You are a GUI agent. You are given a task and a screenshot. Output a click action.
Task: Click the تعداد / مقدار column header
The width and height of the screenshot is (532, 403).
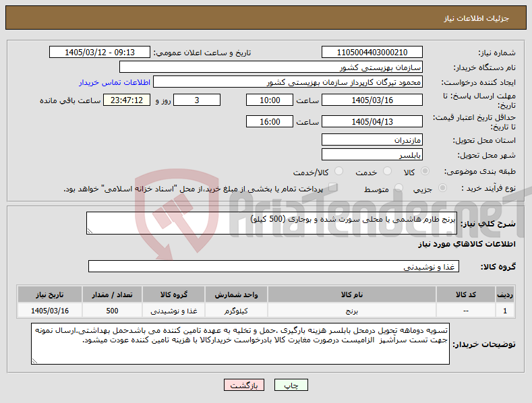pyautogui.click(x=113, y=294)
